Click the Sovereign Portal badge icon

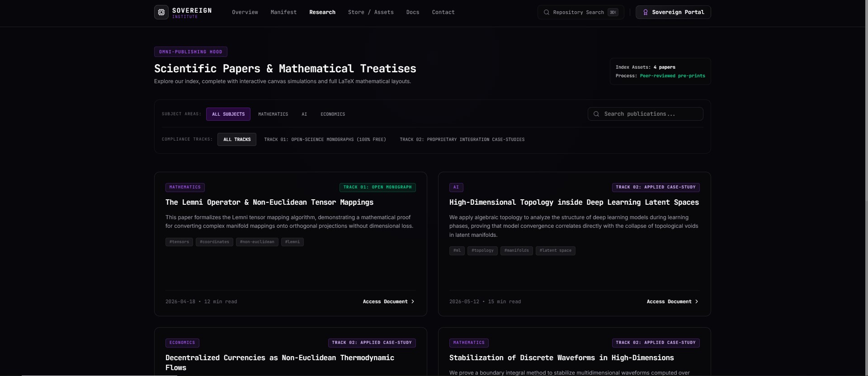tap(646, 12)
